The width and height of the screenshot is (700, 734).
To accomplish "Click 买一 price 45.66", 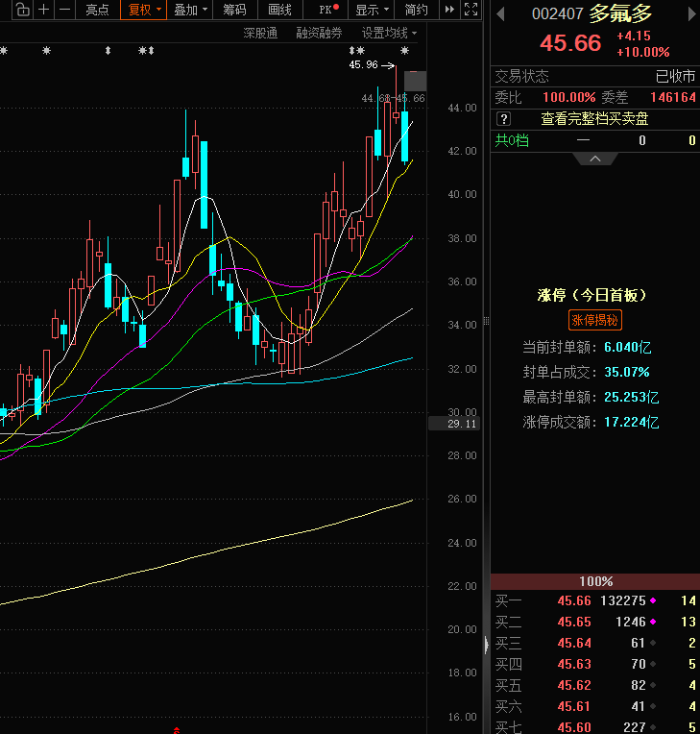I will tap(574, 600).
